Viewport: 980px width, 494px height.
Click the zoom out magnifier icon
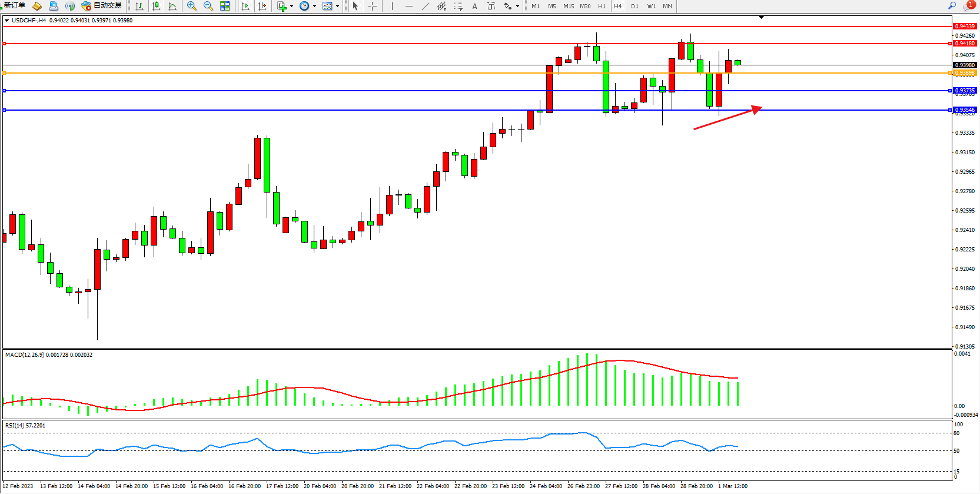(208, 6)
